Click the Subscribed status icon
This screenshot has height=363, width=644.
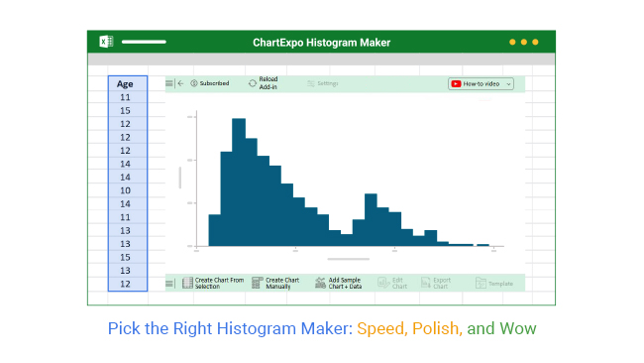[194, 83]
